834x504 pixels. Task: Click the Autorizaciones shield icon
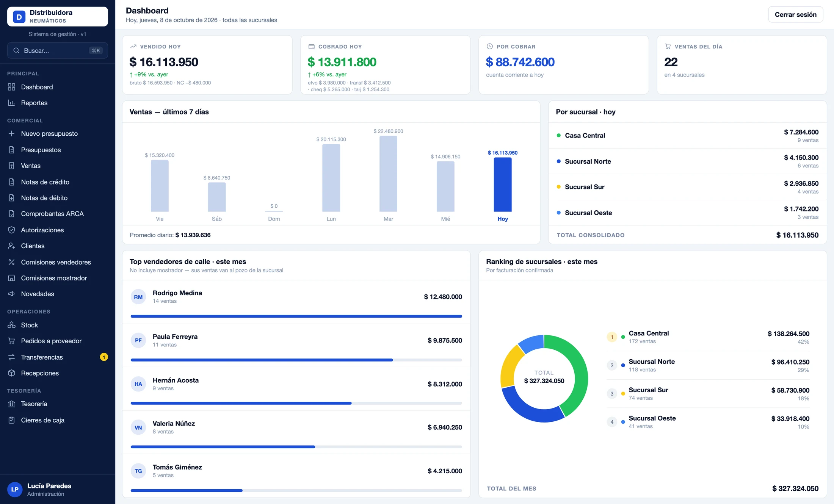[11, 230]
